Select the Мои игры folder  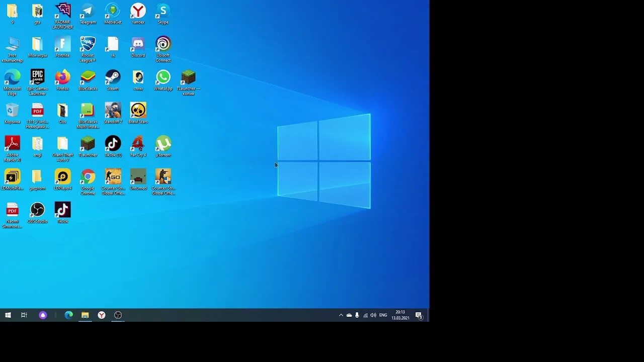coord(37,47)
